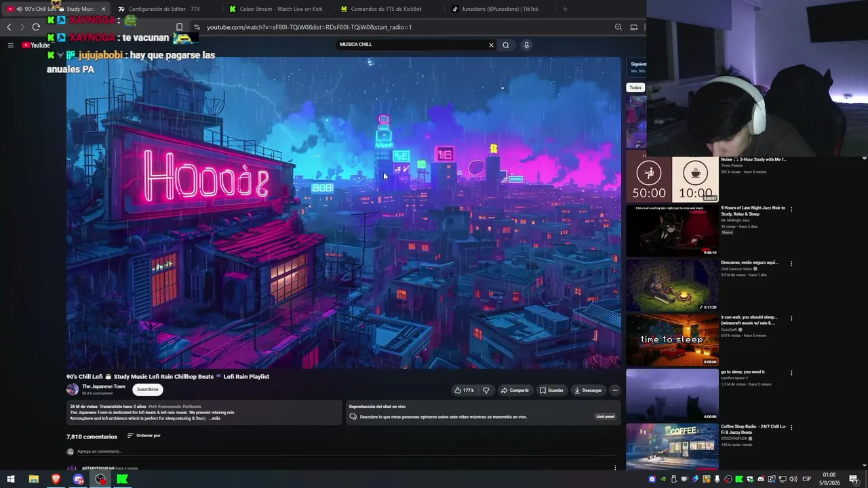Download the video with Descargar
Viewport: 868px width, 488px height.
click(588, 390)
